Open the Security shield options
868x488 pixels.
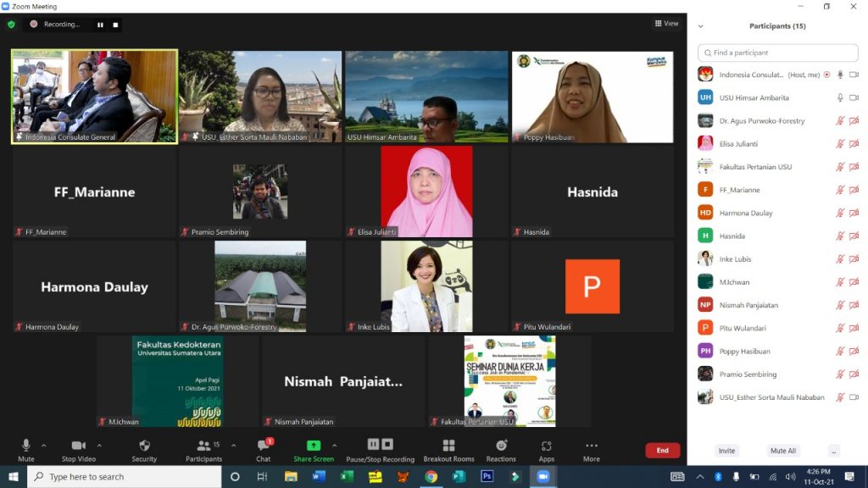pyautogui.click(x=144, y=446)
